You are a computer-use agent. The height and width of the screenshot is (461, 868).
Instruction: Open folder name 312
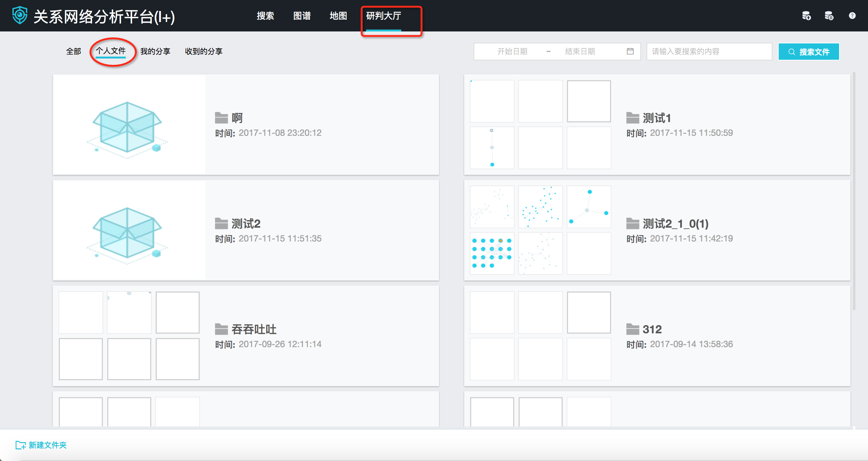click(652, 329)
